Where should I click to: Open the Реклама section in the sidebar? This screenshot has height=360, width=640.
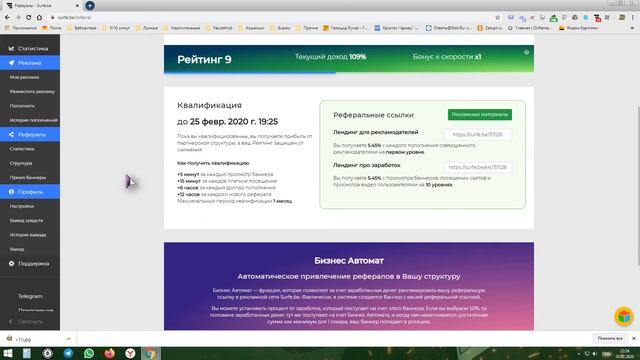[30, 63]
